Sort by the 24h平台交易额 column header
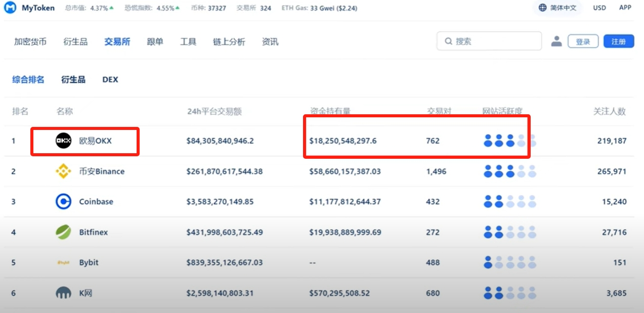Screen dimensions: 644x313 pyautogui.click(x=214, y=111)
